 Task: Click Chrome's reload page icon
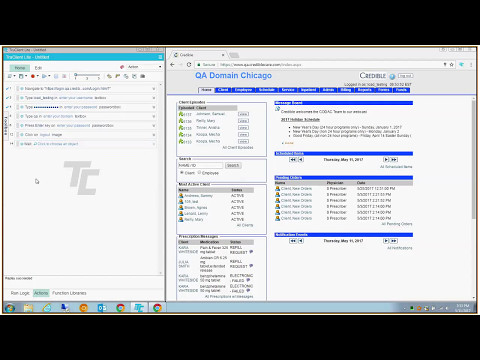(x=189, y=65)
